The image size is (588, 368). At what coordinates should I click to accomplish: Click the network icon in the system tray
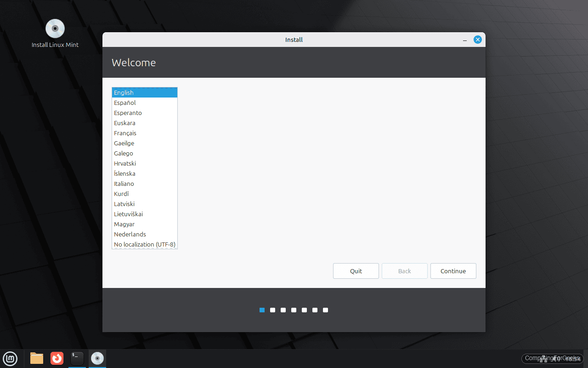point(543,359)
